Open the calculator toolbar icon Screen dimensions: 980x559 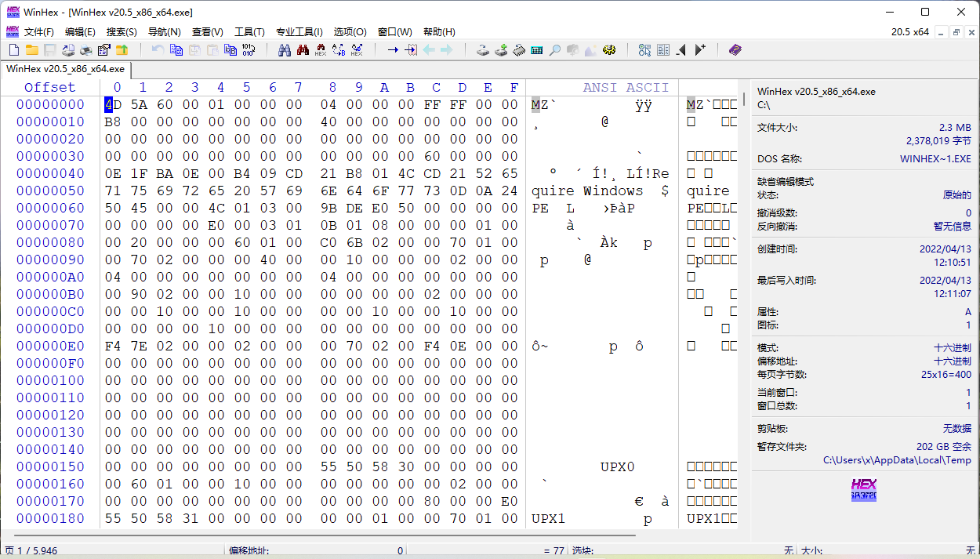537,50
